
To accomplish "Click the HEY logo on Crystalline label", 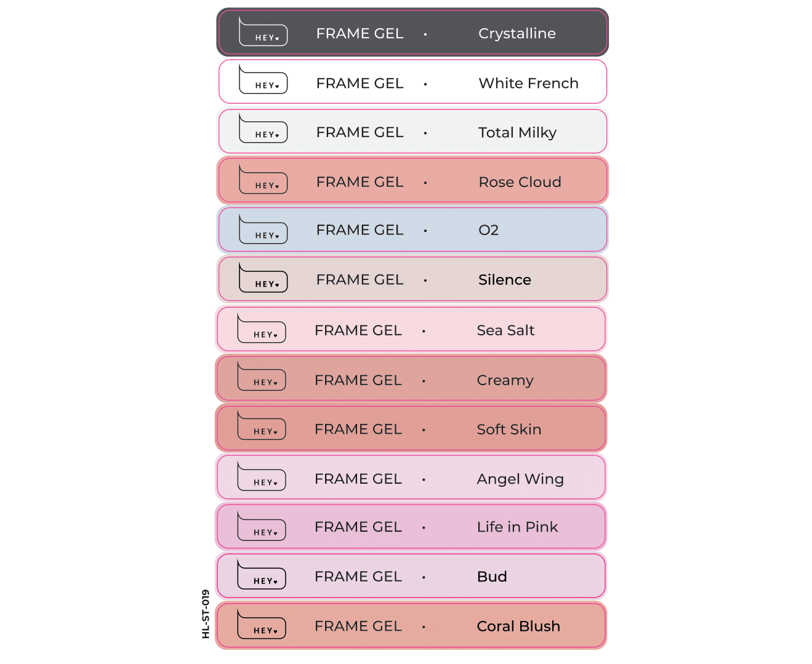I will point(263,33).
